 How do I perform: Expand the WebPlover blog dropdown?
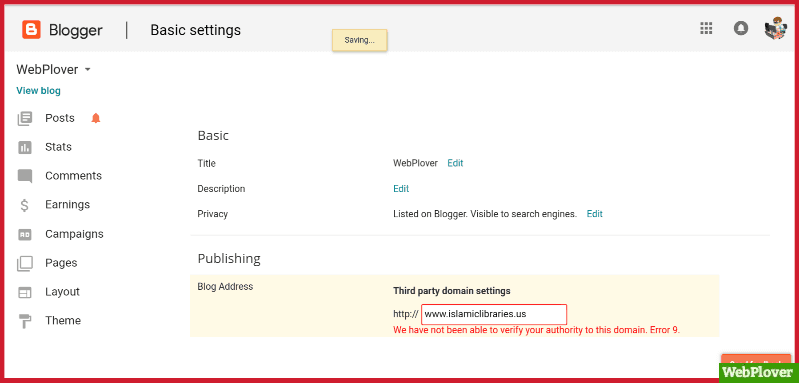tap(88, 69)
